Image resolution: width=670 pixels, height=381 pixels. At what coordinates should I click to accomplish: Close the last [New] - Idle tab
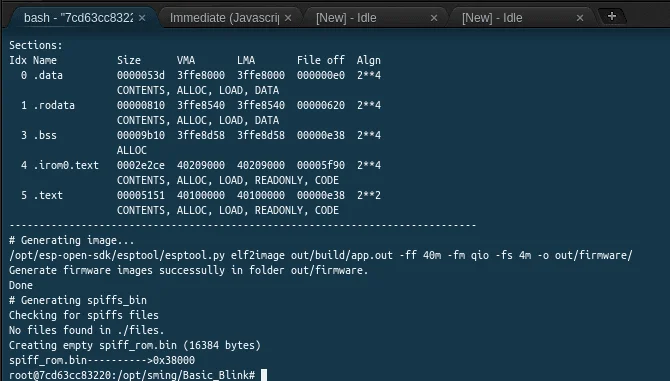coord(580,18)
